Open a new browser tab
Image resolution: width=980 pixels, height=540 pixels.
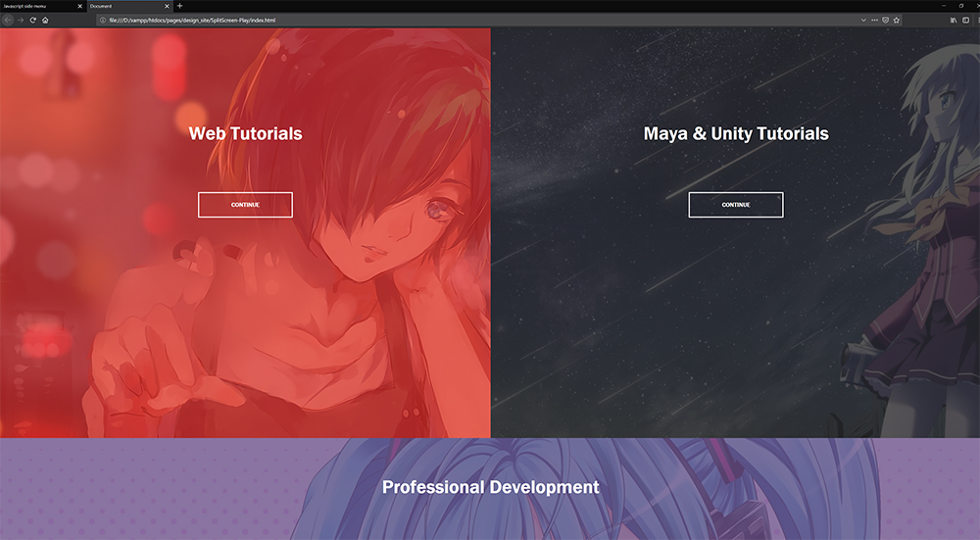180,6
